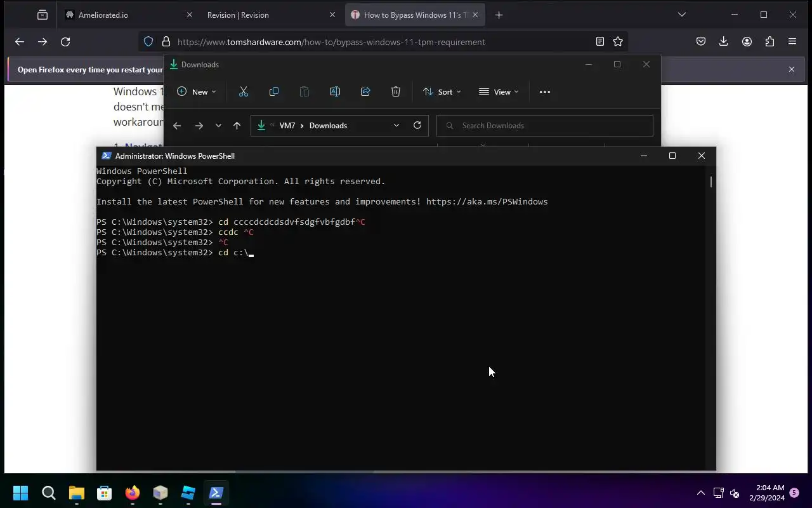Click the notification count badge
Screen dimensions: 812x508
click(x=794, y=493)
